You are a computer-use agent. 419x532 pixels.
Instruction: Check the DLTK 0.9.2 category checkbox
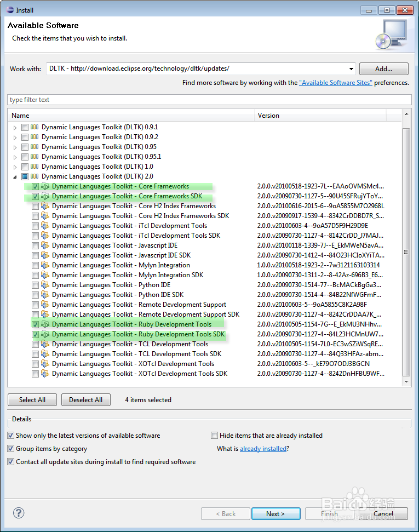pyautogui.click(x=25, y=137)
